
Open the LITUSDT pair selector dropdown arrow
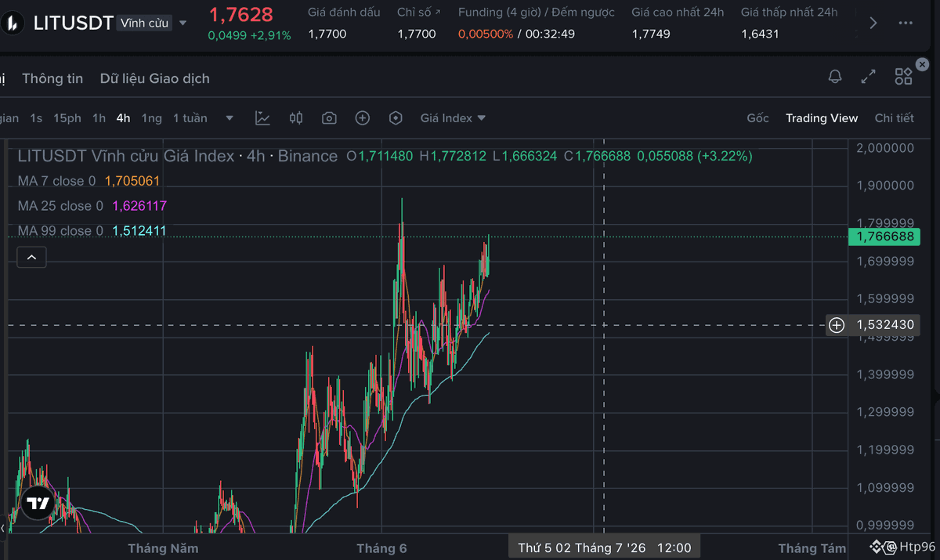(x=183, y=23)
